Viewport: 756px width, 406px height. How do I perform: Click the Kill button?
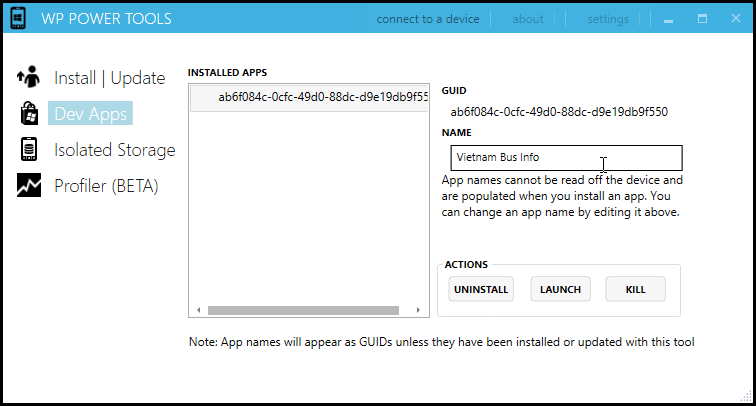click(x=635, y=289)
